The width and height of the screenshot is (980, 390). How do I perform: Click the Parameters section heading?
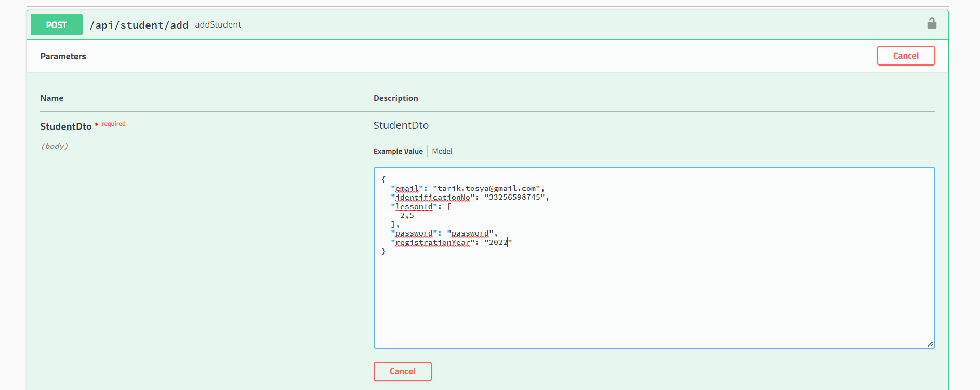[63, 56]
